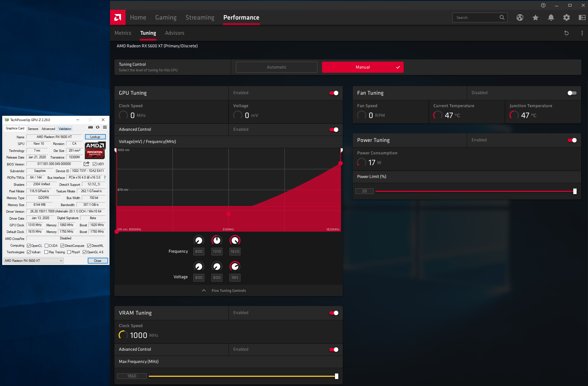Viewport: 588px width, 386px height.
Task: Open the Advanced tab in GPU-Z
Action: (x=48, y=129)
